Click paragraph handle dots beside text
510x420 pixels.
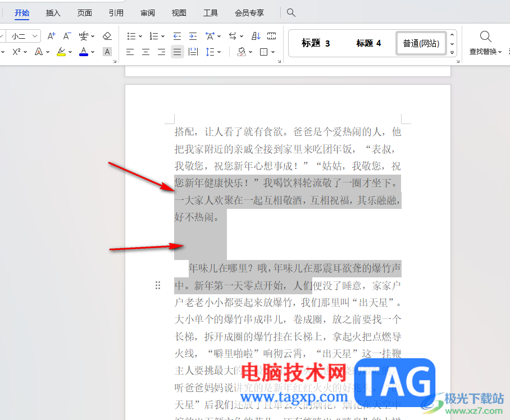coord(158,285)
